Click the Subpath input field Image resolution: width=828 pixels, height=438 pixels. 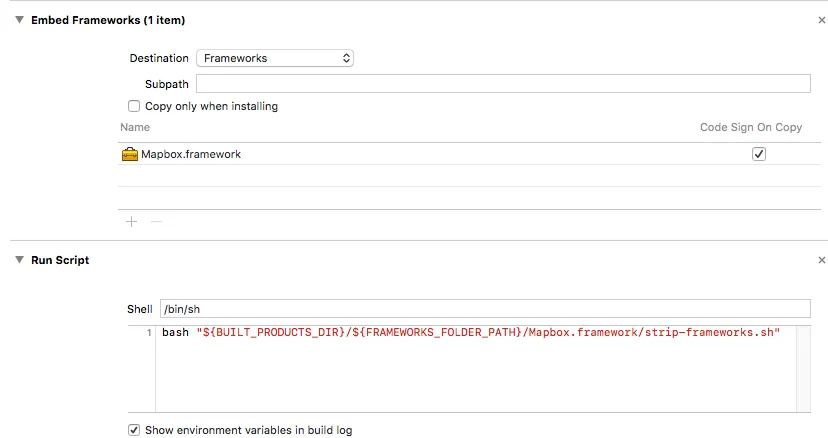pyautogui.click(x=503, y=84)
